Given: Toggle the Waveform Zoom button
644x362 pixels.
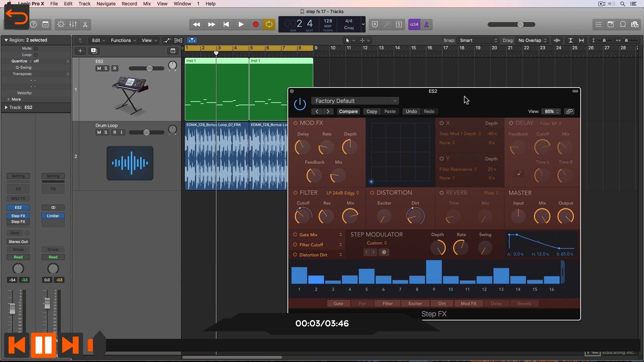Looking at the screenshot, I should point(557,41).
